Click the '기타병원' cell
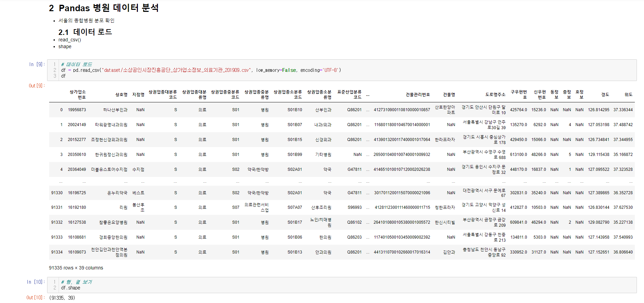The image size is (644, 303). tap(323, 155)
